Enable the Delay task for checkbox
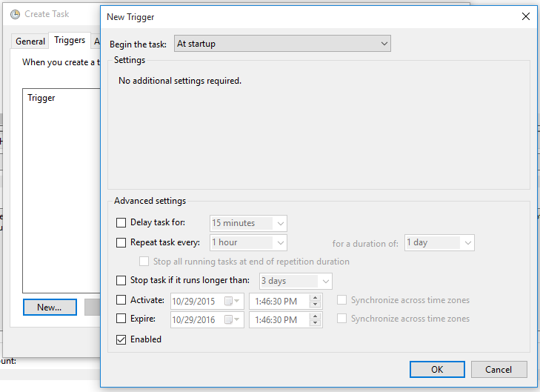The image size is (540, 392). pyautogui.click(x=121, y=222)
